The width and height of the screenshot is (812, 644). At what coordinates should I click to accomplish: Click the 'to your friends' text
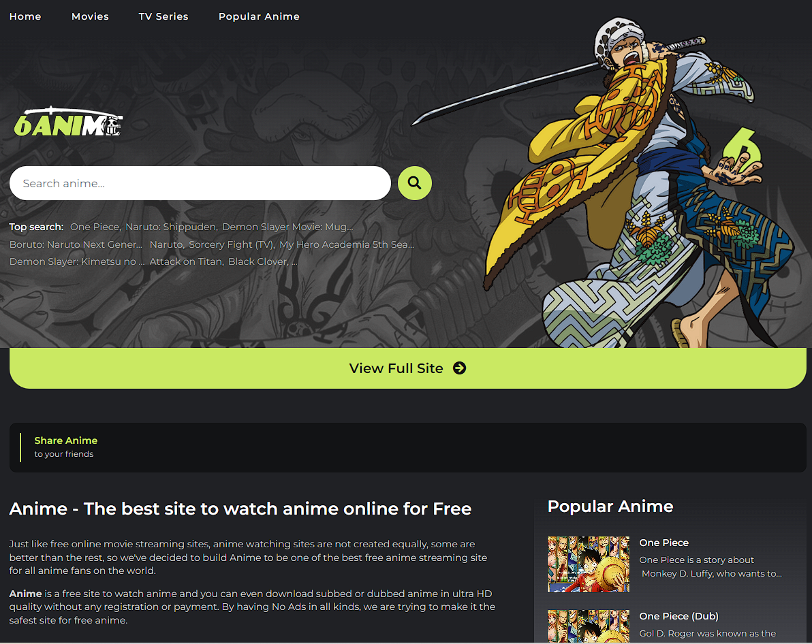(x=64, y=454)
